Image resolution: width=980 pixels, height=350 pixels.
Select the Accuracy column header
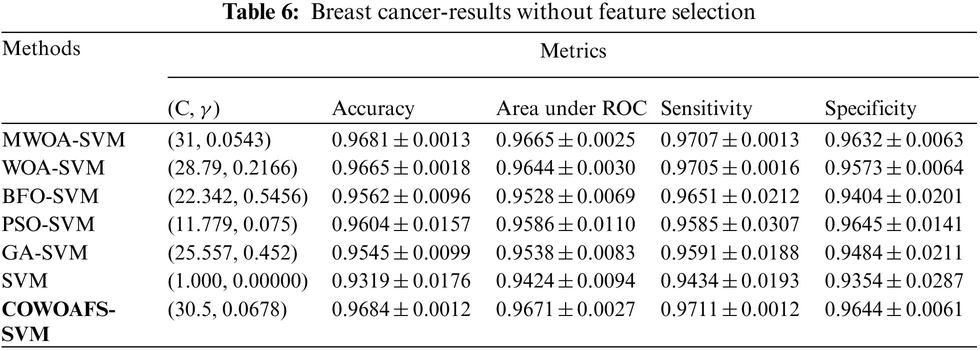coord(373,109)
